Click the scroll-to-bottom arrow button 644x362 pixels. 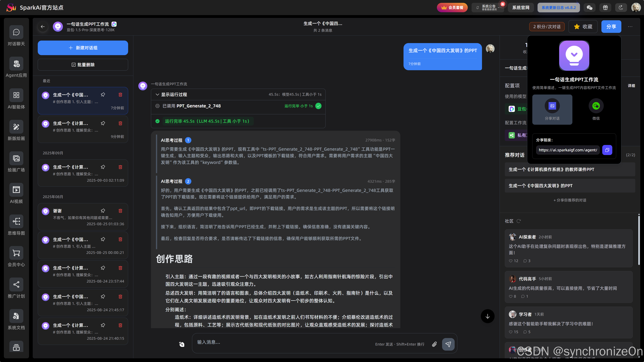[x=488, y=316]
